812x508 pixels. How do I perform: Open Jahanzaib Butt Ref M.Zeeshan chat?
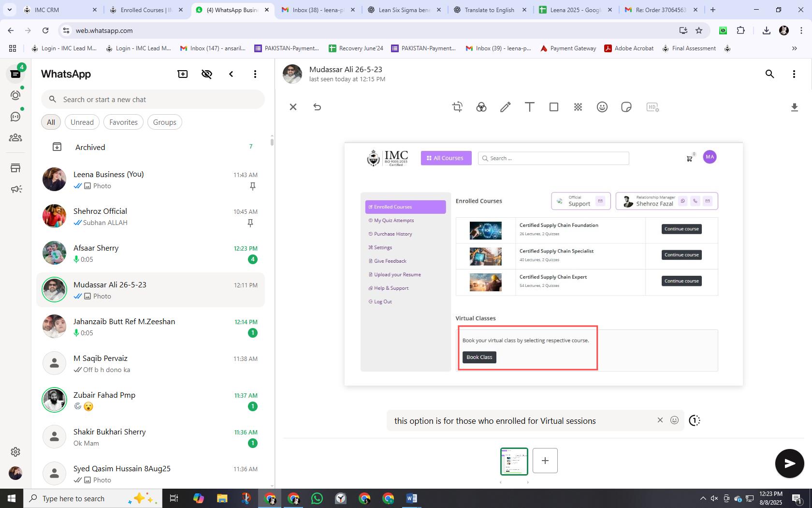point(151,327)
